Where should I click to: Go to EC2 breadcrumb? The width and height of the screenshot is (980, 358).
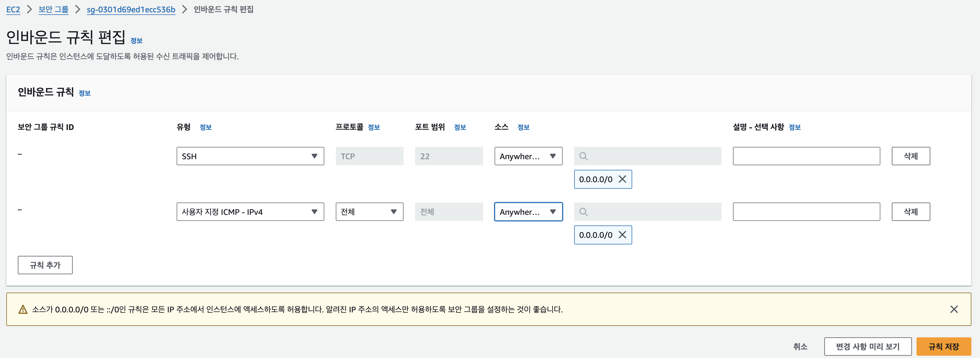[13, 9]
